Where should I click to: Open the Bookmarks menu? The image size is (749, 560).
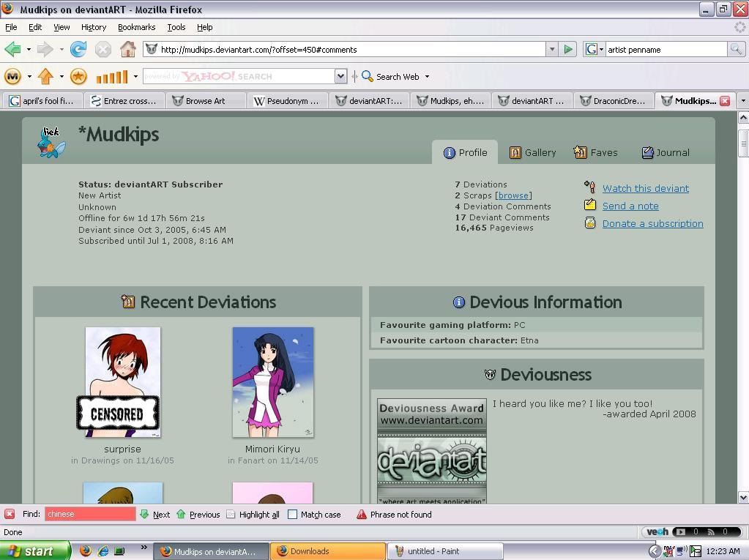(x=137, y=27)
